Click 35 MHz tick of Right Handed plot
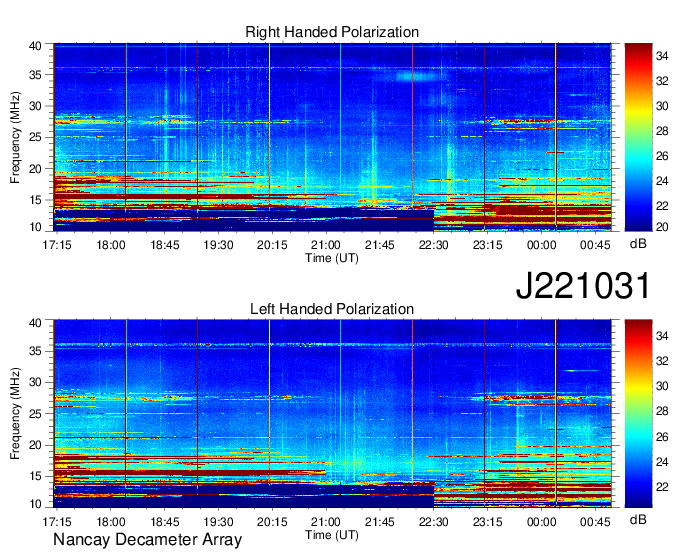 coord(35,75)
